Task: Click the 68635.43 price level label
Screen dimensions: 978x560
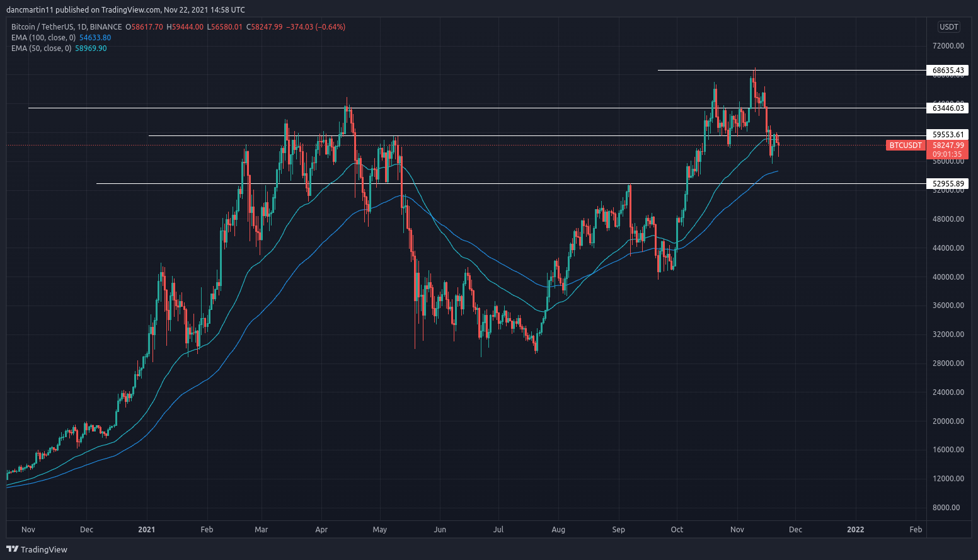Action: (x=948, y=71)
